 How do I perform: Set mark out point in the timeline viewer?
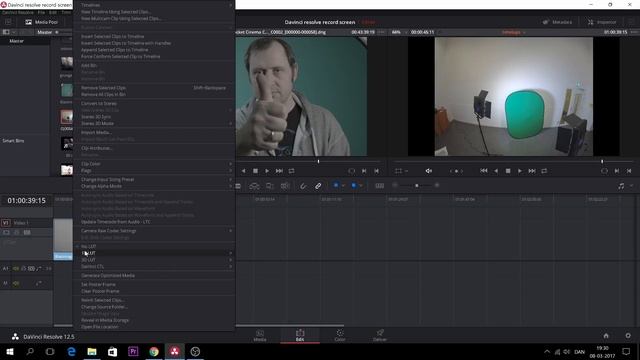(x=629, y=171)
